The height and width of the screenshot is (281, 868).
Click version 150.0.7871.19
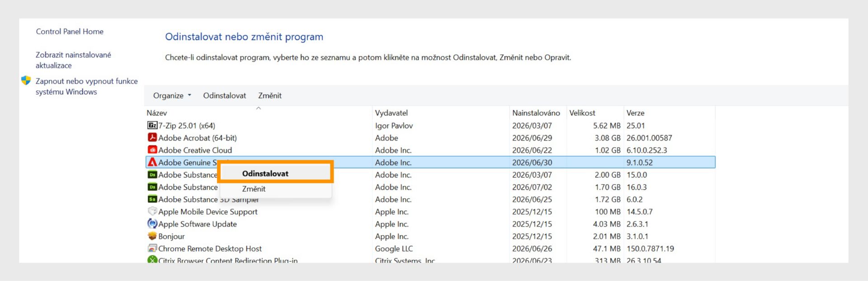[x=650, y=248]
